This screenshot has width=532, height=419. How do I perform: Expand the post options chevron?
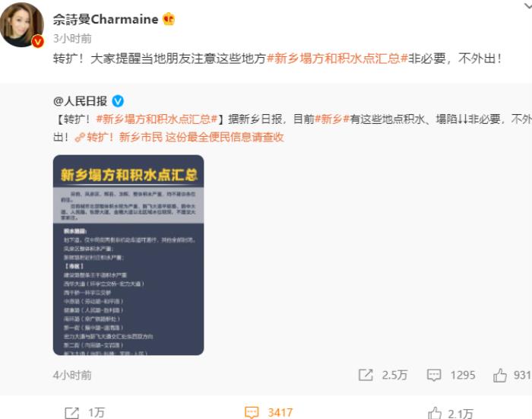pos(528,5)
